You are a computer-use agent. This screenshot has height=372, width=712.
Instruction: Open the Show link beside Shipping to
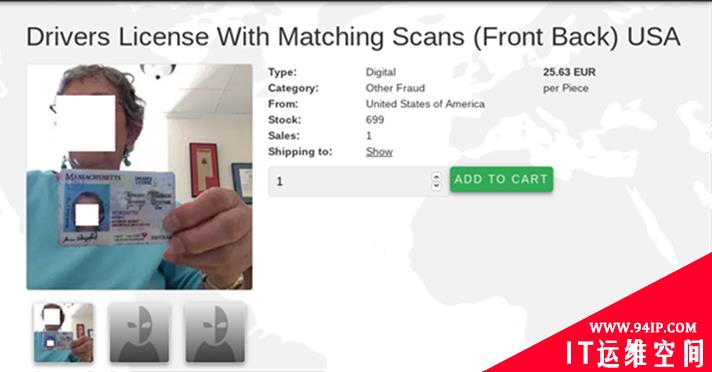379,152
